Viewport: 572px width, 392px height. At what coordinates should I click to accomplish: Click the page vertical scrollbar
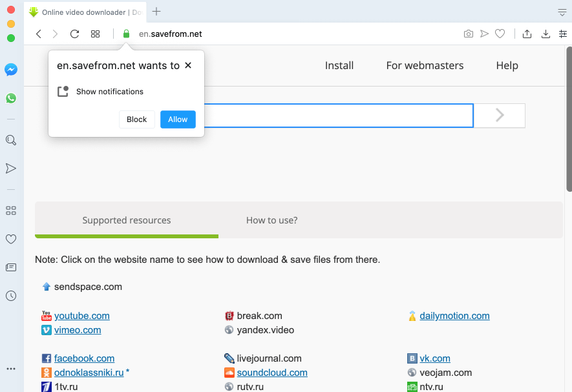[569, 119]
